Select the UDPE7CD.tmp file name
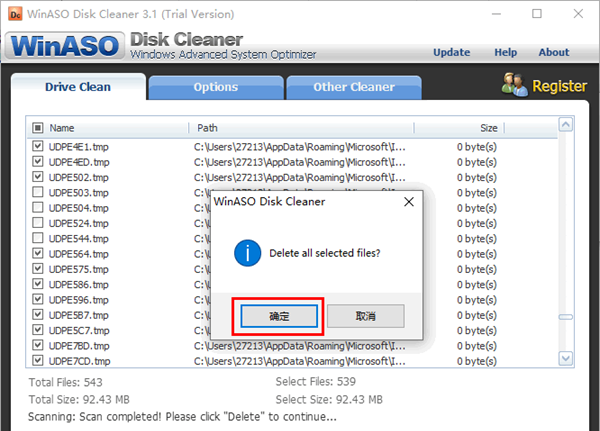 pos(79,361)
